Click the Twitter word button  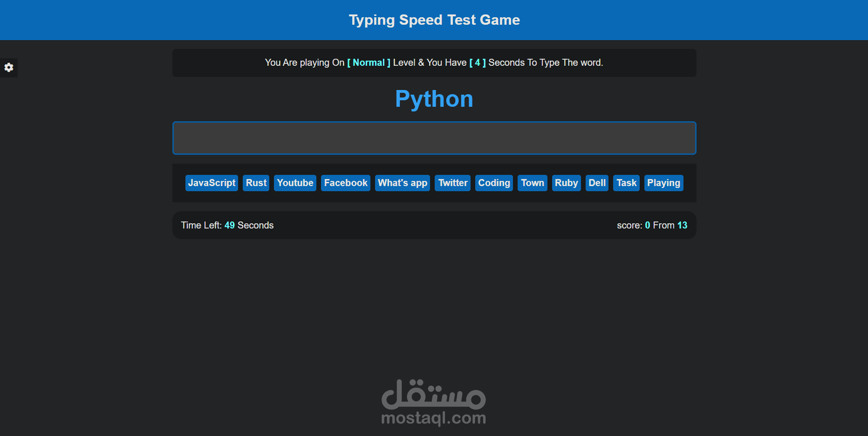click(452, 183)
